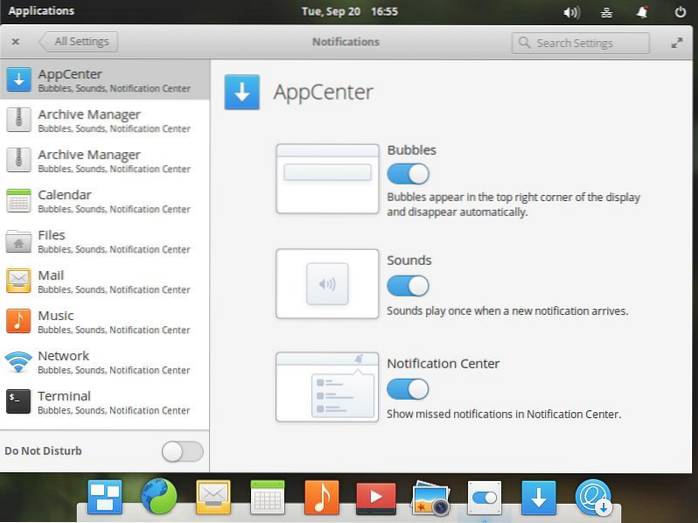Open notifications bell indicator in panel
The width and height of the screenshot is (698, 523).
click(x=643, y=12)
